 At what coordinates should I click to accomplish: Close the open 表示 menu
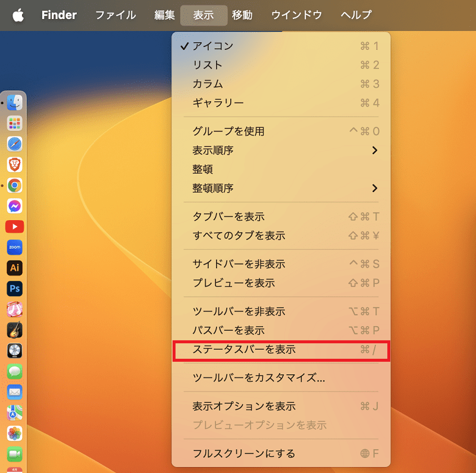(203, 15)
